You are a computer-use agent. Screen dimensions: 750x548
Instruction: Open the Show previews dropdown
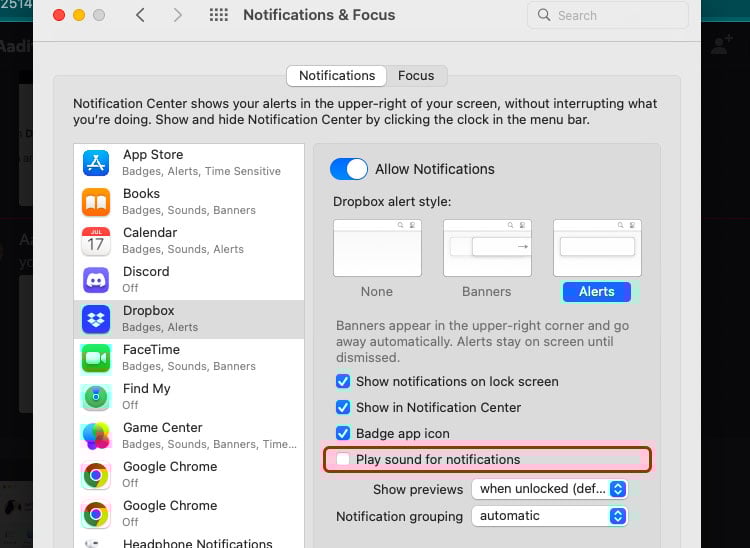[550, 489]
